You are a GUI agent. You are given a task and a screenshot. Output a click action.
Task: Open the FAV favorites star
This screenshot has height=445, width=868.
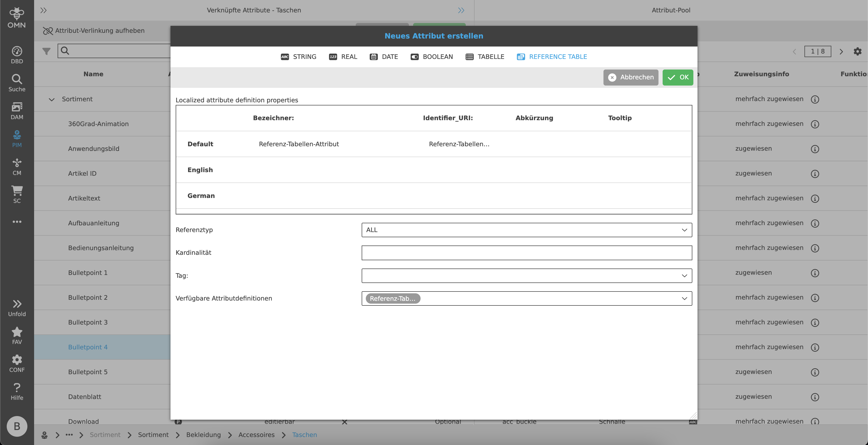pos(17,335)
